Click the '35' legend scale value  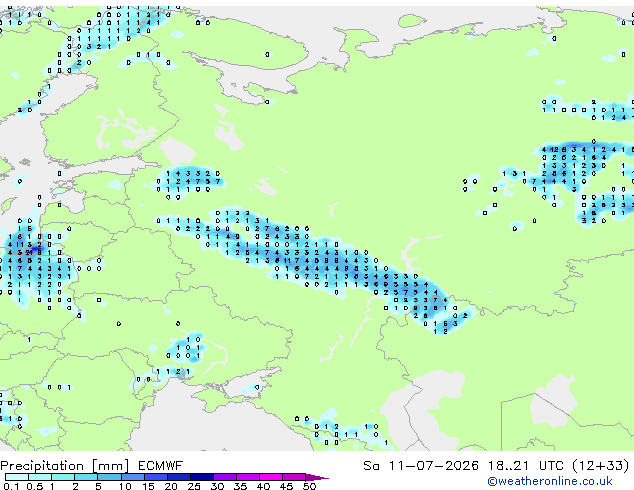240,486
